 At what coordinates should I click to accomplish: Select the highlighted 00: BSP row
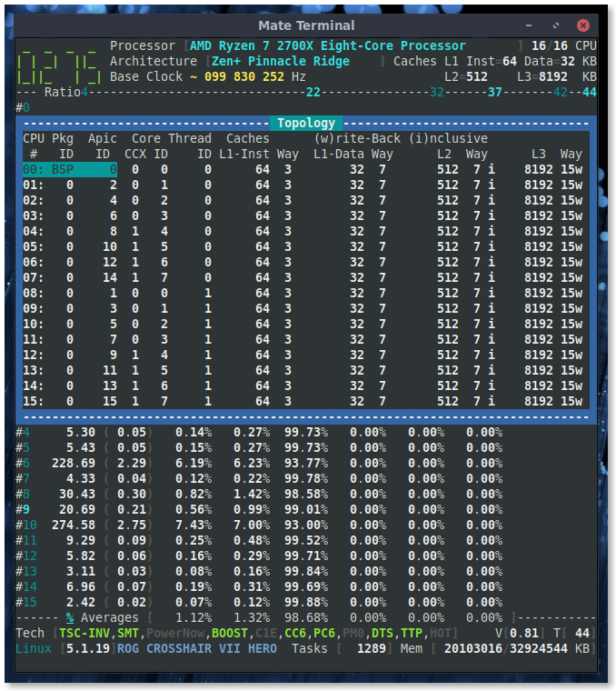point(70,169)
